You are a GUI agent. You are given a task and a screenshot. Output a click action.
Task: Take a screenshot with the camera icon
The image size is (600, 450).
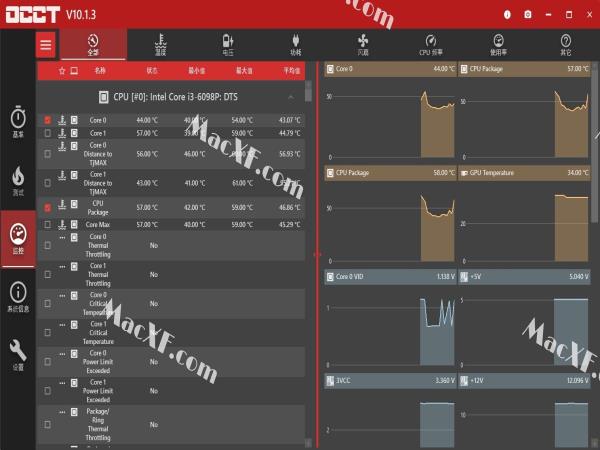(528, 15)
